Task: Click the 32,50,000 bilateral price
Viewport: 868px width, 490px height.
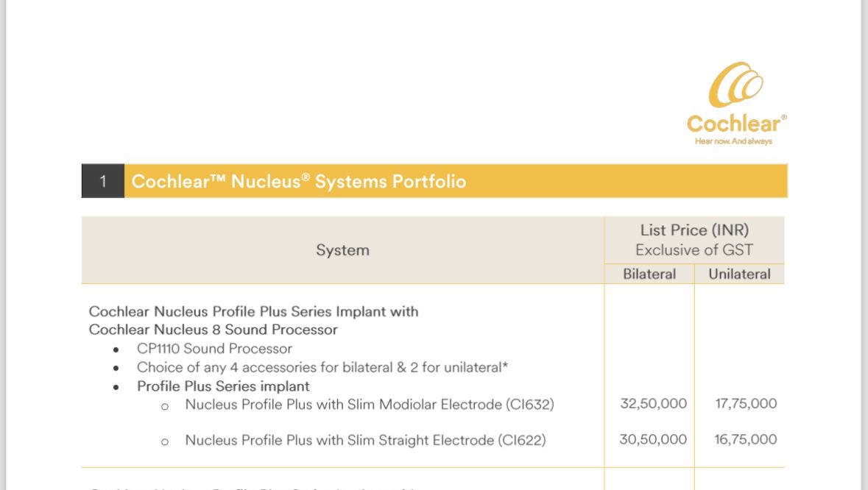Action: point(653,404)
